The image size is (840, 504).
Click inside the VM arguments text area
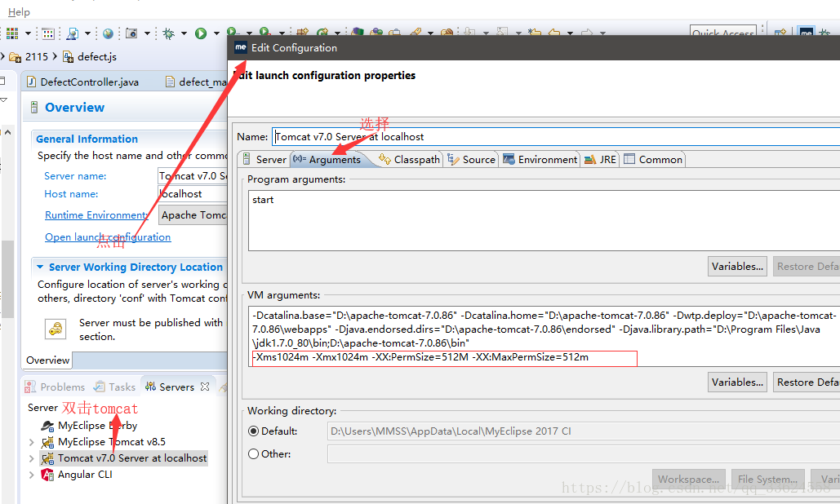544,336
